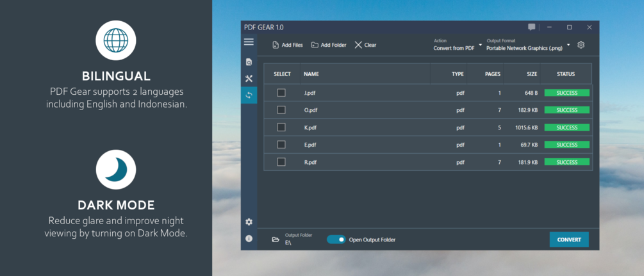The width and height of the screenshot is (644, 276).
Task: Minimize the PDF Gear window
Action: coord(549,28)
